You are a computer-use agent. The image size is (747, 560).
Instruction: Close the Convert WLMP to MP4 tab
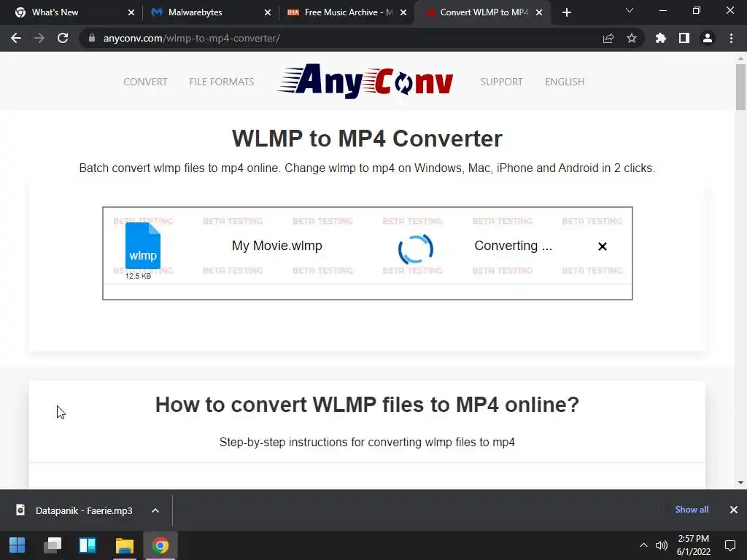539,13
